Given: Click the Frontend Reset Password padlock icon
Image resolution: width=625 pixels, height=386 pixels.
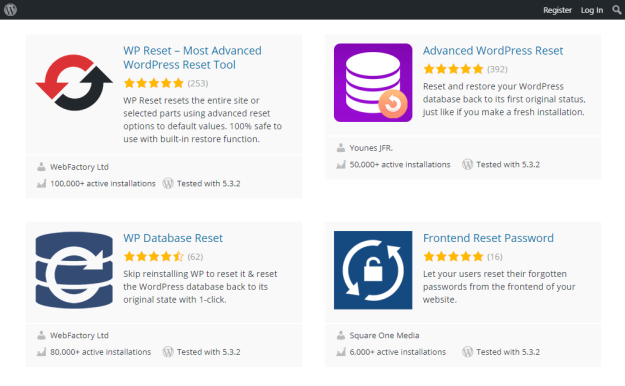Looking at the screenshot, I should (x=373, y=270).
